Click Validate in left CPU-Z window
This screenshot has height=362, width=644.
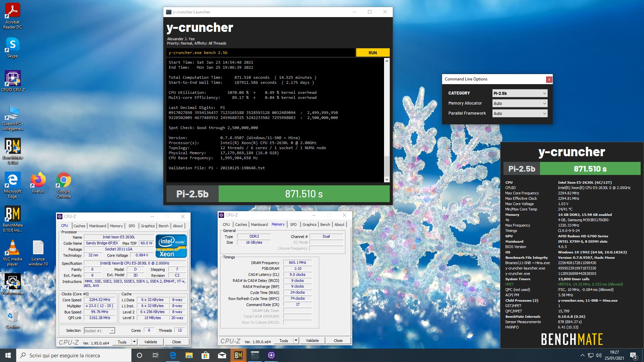(x=151, y=342)
